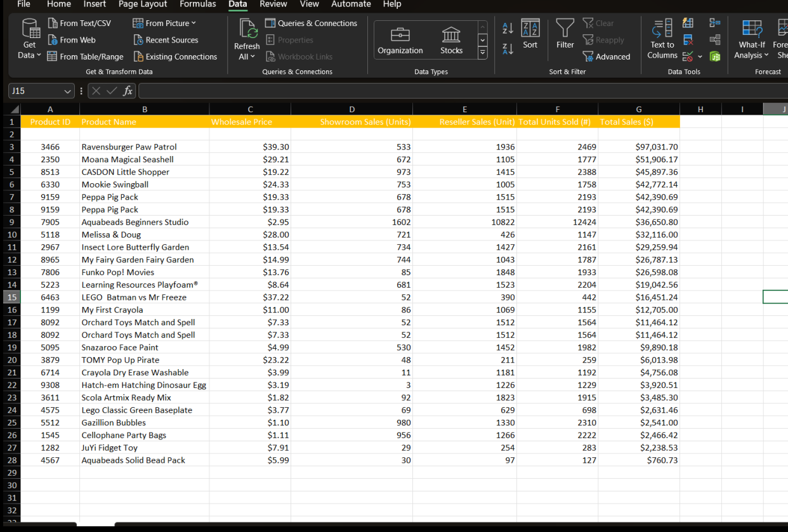
Task: Open the Name Box dropdown arrow
Action: [x=69, y=91]
